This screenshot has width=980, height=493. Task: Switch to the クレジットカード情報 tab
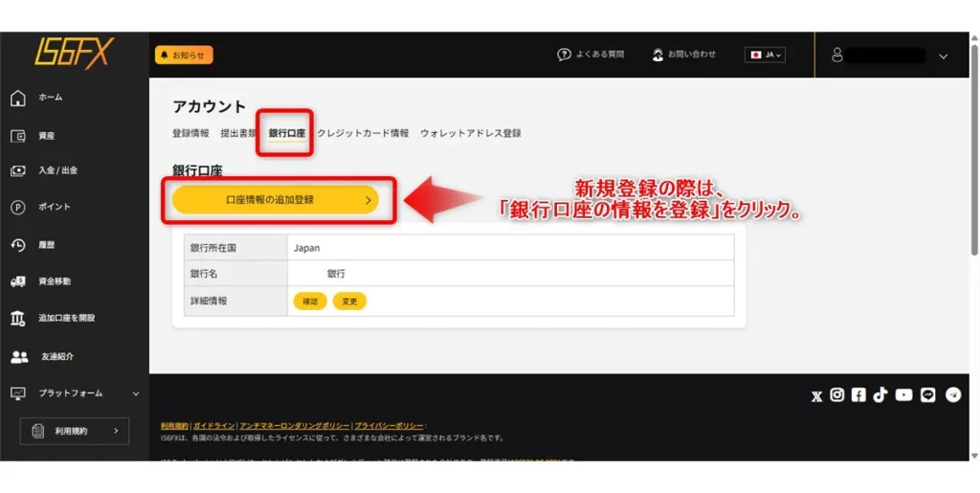(x=363, y=133)
